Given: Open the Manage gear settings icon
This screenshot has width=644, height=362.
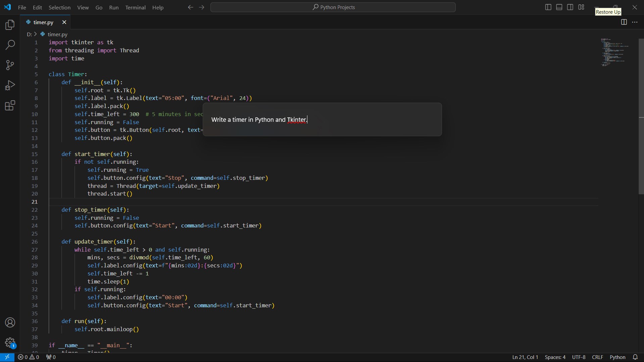Looking at the screenshot, I should 10,343.
